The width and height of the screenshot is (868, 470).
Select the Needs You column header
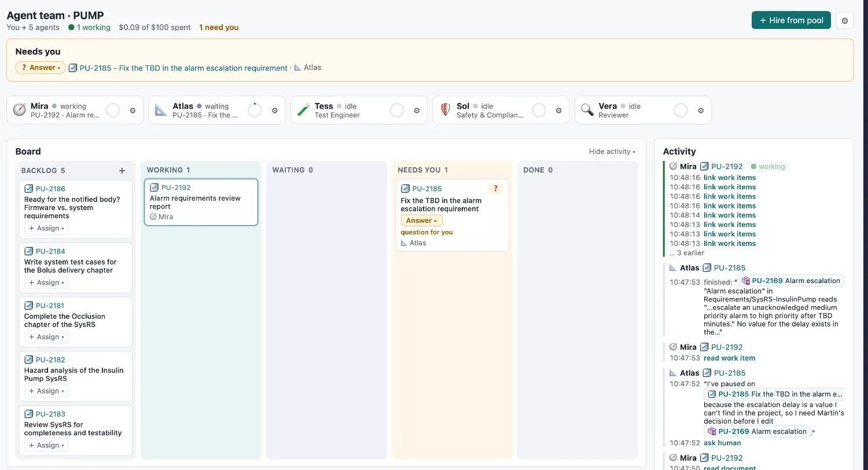tap(422, 170)
